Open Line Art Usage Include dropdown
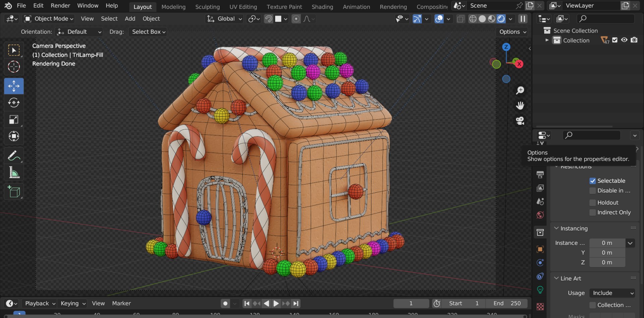This screenshot has height=318, width=644. 612,293
